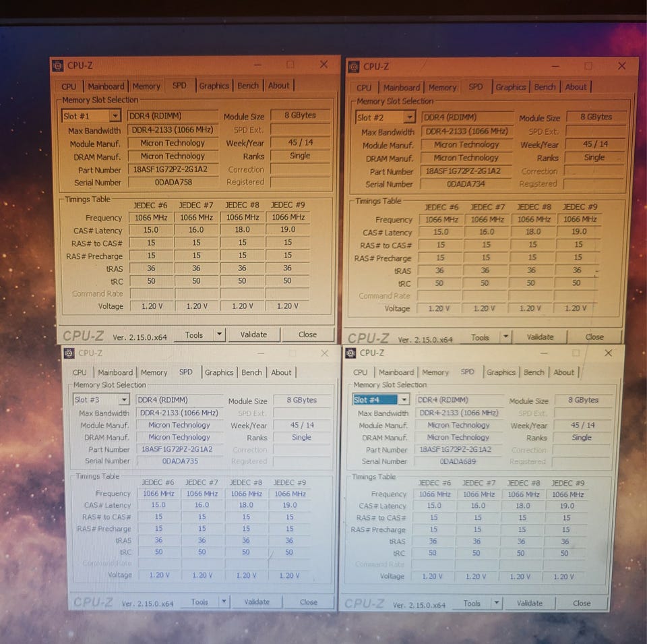This screenshot has height=644, width=647.
Task: Click JEDEC #6 CAS# Latency 15.0 in Slot #1 window
Action: 151,229
